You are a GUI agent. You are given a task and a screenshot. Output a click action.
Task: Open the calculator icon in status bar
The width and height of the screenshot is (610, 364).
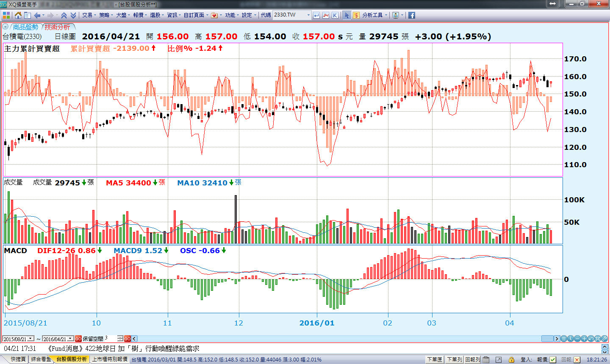[x=486, y=360]
